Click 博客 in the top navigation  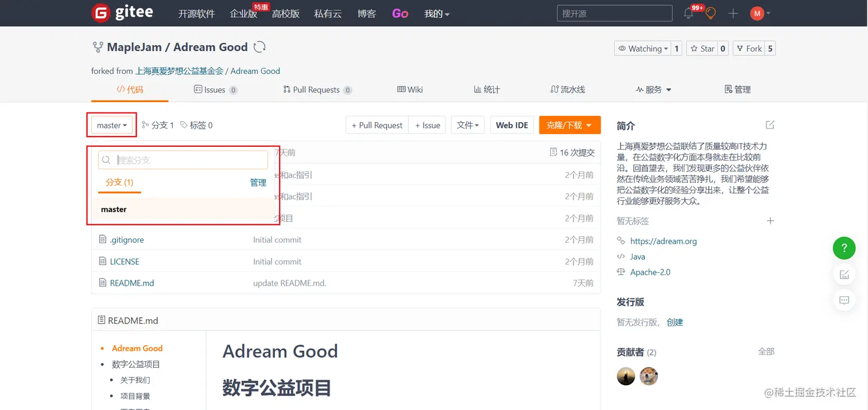tap(367, 14)
